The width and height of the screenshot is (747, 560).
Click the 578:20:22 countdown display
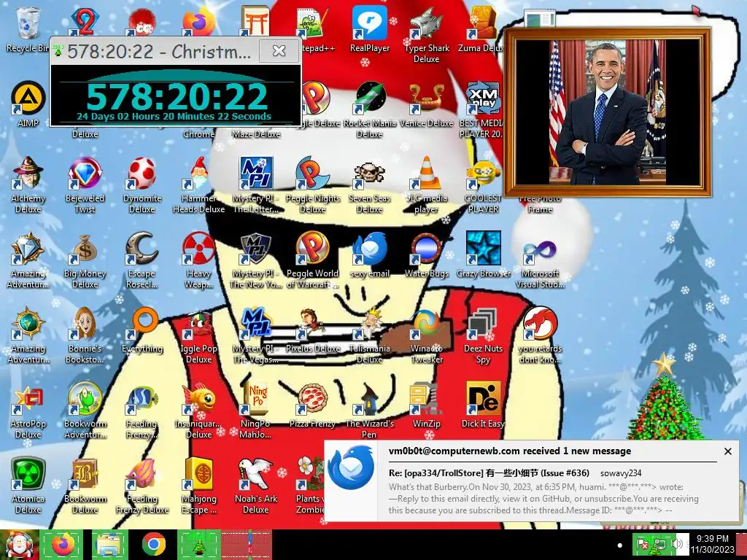177,97
